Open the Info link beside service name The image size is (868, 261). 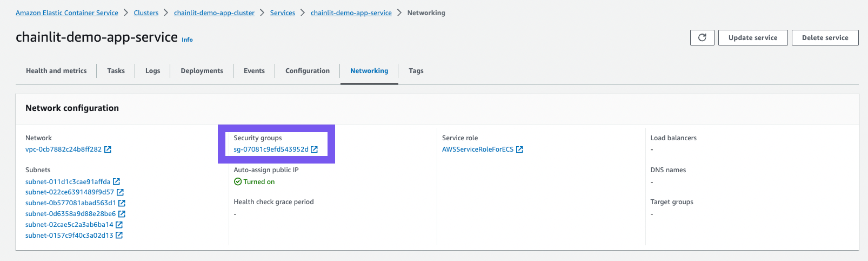pos(187,40)
